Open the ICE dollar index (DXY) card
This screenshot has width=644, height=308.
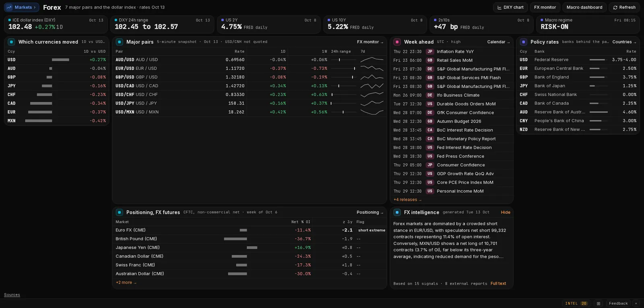pyautogui.click(x=56, y=25)
